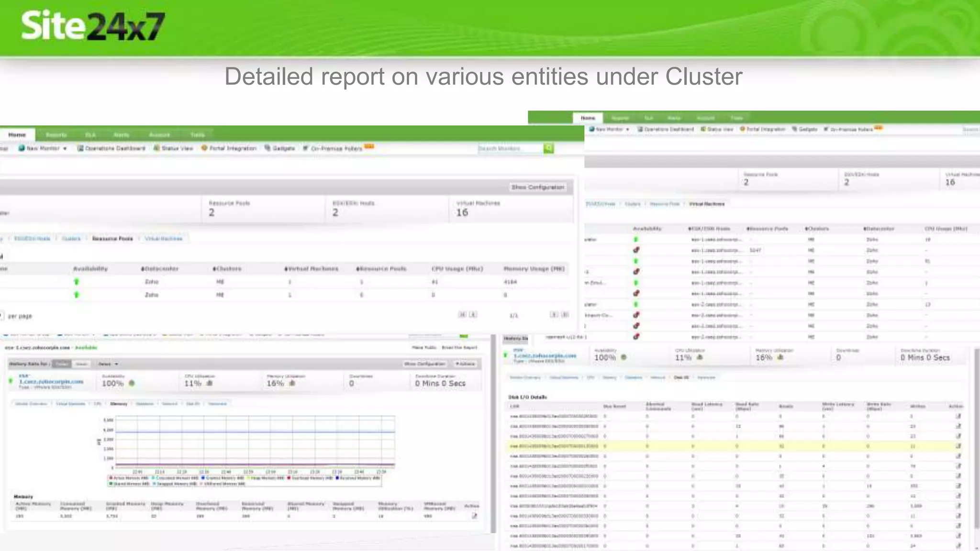Select Reports tab in left window

click(56, 135)
